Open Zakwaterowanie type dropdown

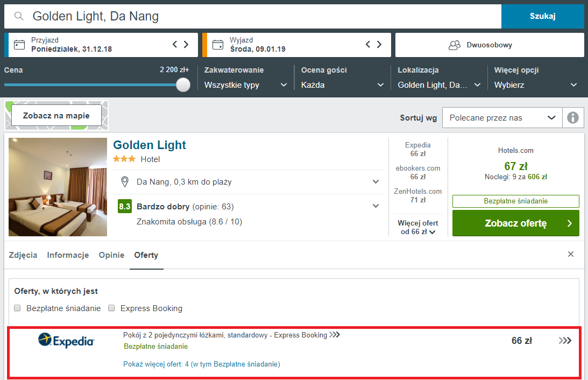246,85
